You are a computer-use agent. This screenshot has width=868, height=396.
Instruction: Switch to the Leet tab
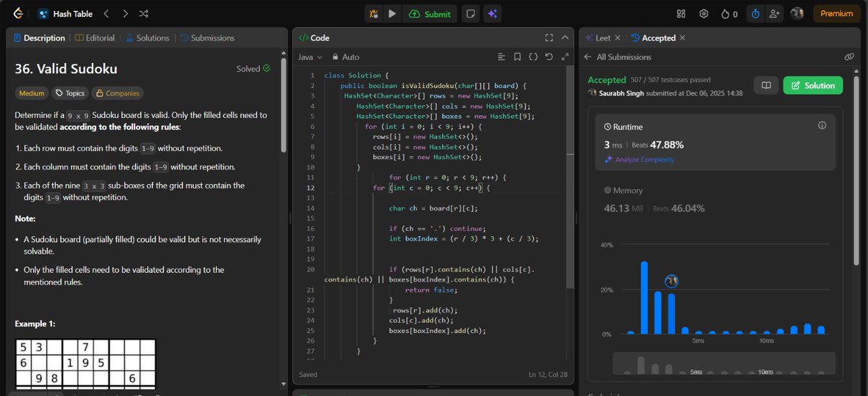(597, 38)
